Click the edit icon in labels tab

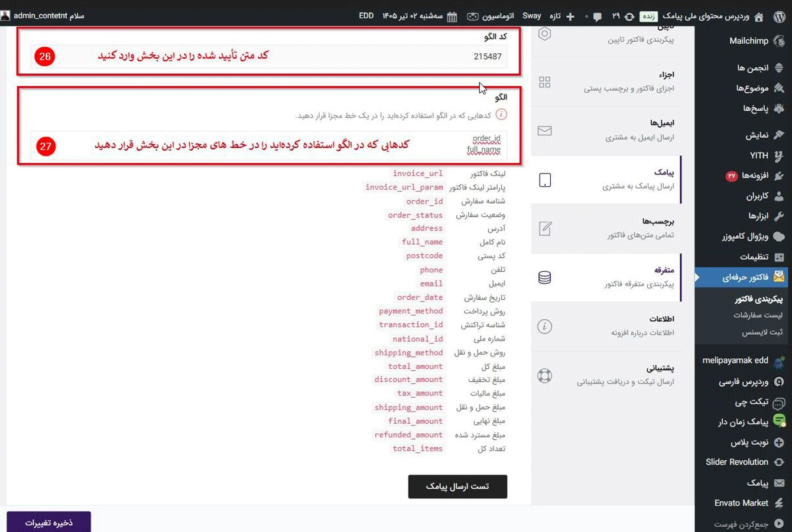pos(545,228)
